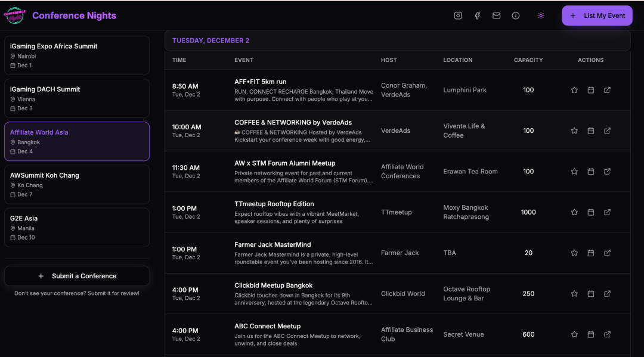Add TTmeetup Rooftop Edition to calendar

590,212
